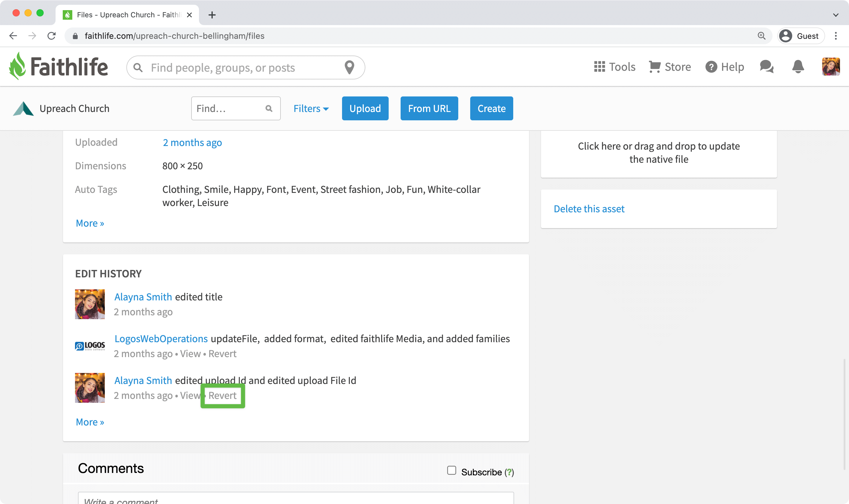Click the Auto Tags list text
This screenshot has width=849, height=504.
[x=321, y=196]
